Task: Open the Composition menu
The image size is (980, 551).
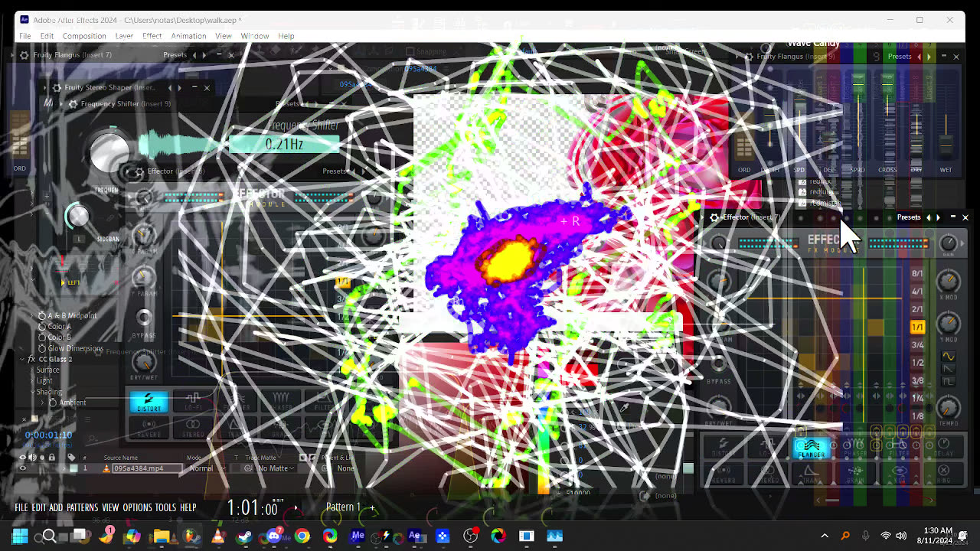Action: tap(84, 36)
